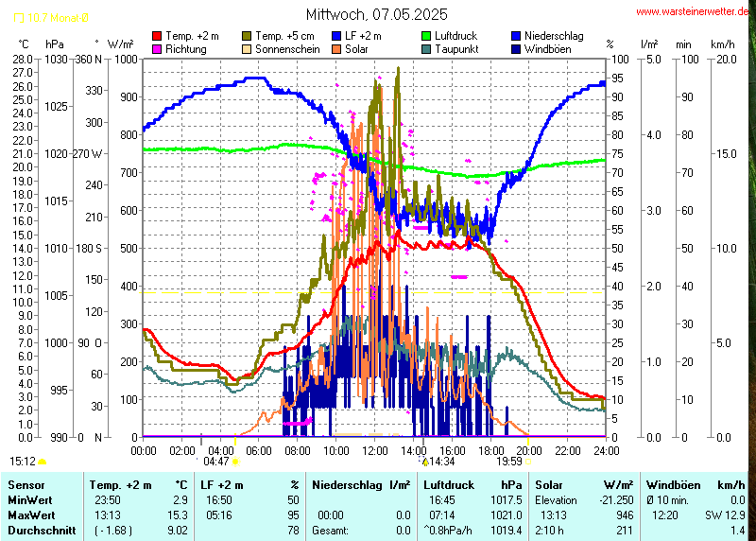Image resolution: width=756 pixels, height=541 pixels.
Task: Click the yellow square beside 10.7 Monat-Ø
Action: click(x=19, y=18)
